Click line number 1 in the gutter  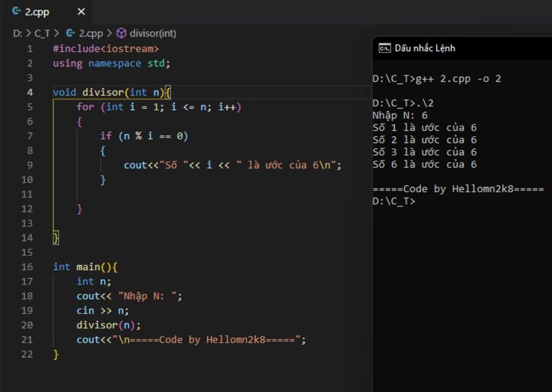pyautogui.click(x=30, y=49)
